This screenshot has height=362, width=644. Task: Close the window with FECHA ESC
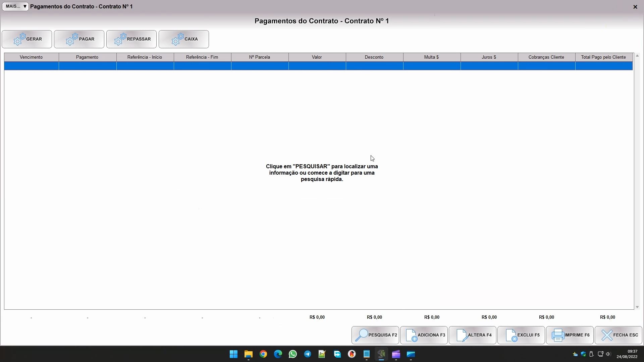619,335
